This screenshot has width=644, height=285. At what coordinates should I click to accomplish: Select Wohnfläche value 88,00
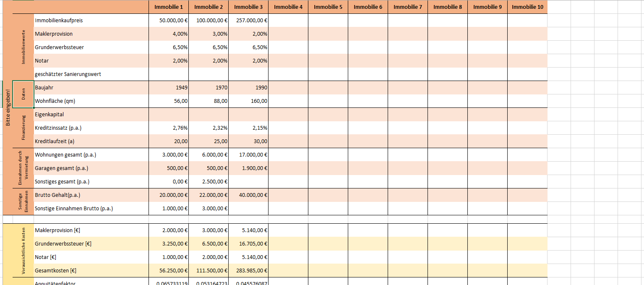coord(209,101)
